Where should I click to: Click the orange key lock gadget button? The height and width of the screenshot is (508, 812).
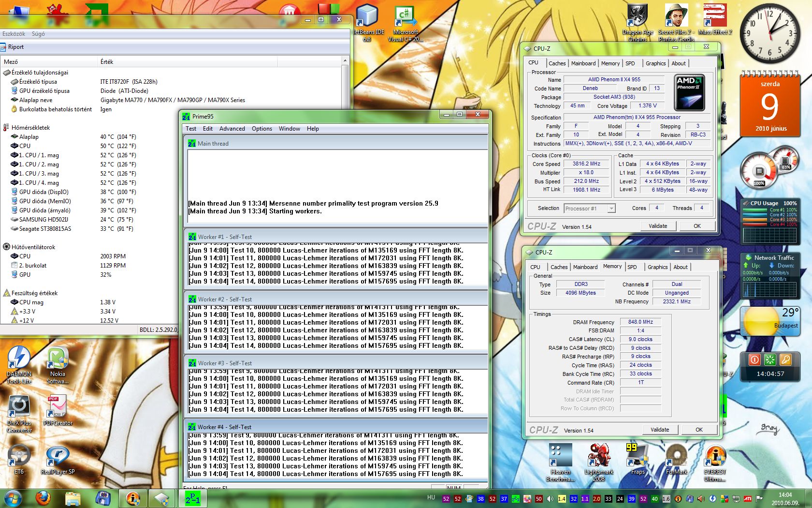coord(785,359)
